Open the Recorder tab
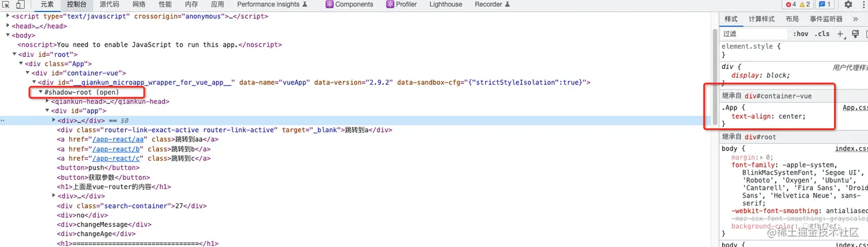 click(493, 5)
